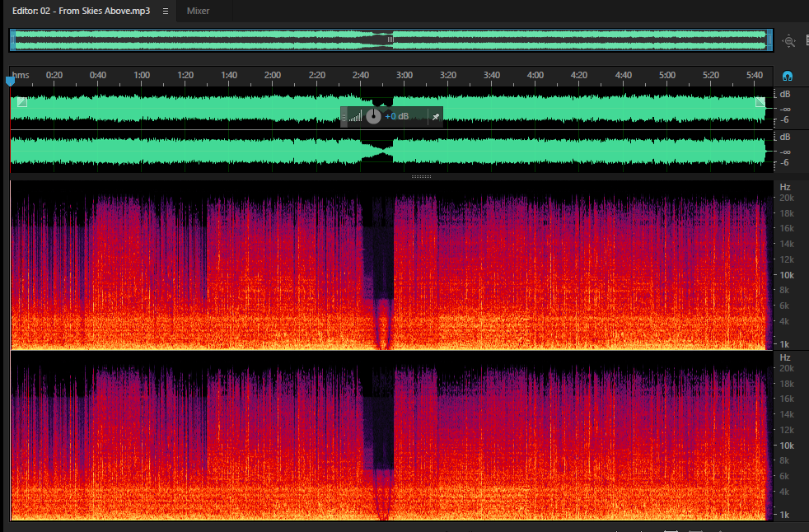Click the blue playhead marker on ruler

10,81
